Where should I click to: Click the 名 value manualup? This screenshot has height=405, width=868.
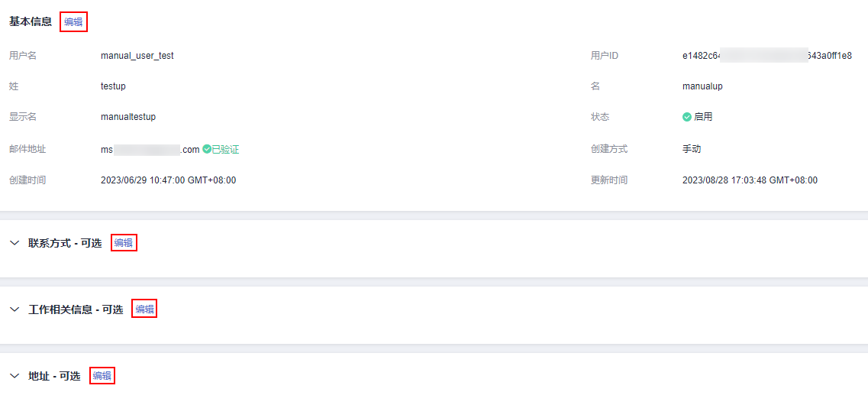(702, 86)
